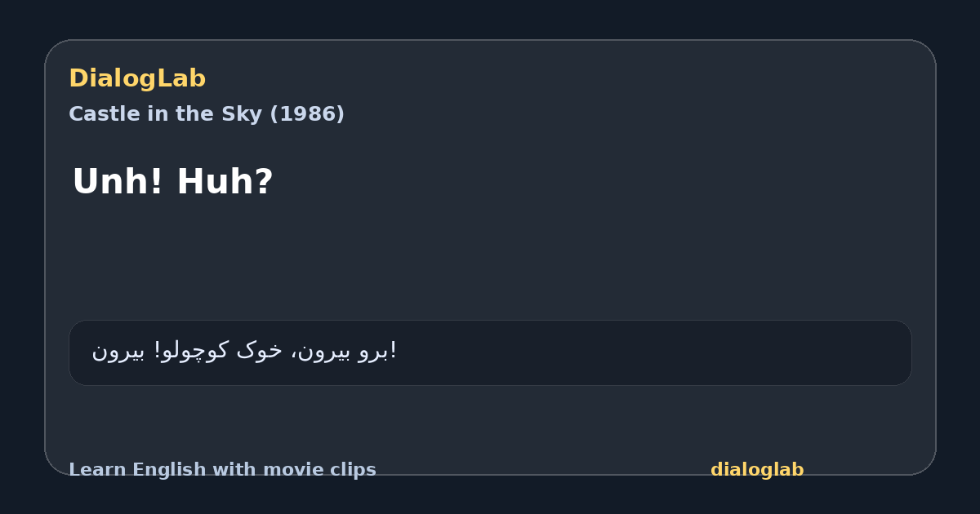This screenshot has width=980, height=514.
Task: Open the "Learn English with movie clips" tagline
Action: tap(222, 470)
